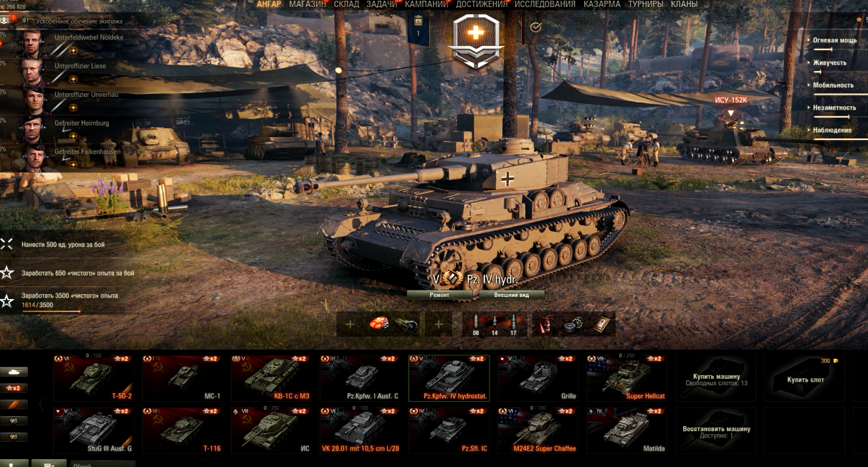The height and width of the screenshot is (467, 868).
Task: Toggle the x2 bonus carousel filter
Action: point(14,388)
